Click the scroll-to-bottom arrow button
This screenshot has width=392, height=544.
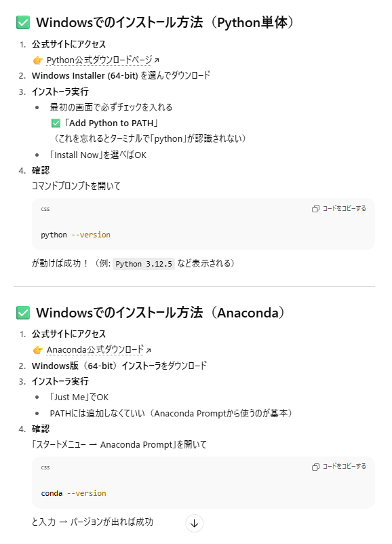coord(194,523)
